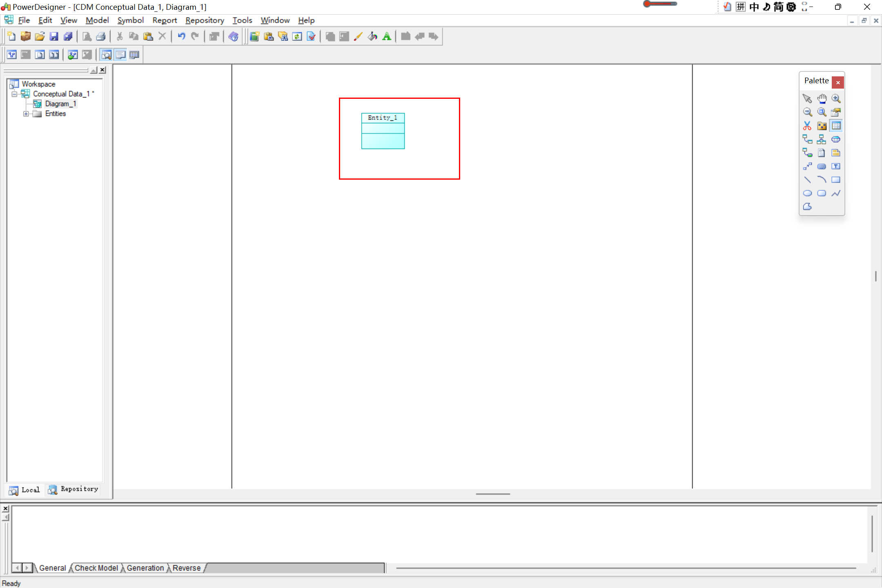Click the New Model toolbar icon
This screenshot has width=882, height=588.
click(x=11, y=36)
